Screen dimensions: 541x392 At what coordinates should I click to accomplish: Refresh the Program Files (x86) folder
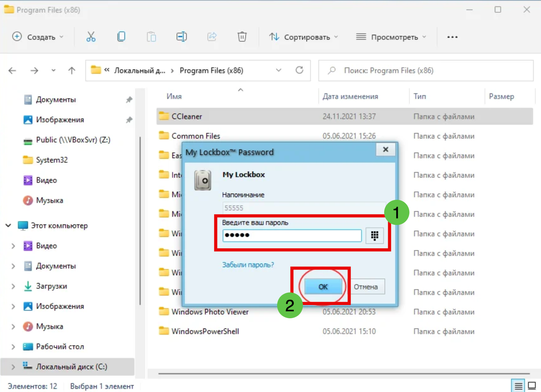coord(299,70)
